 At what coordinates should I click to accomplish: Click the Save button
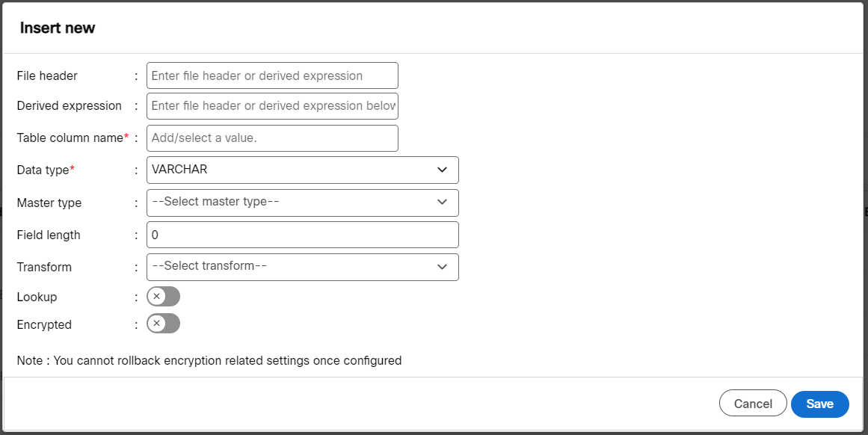(819, 404)
